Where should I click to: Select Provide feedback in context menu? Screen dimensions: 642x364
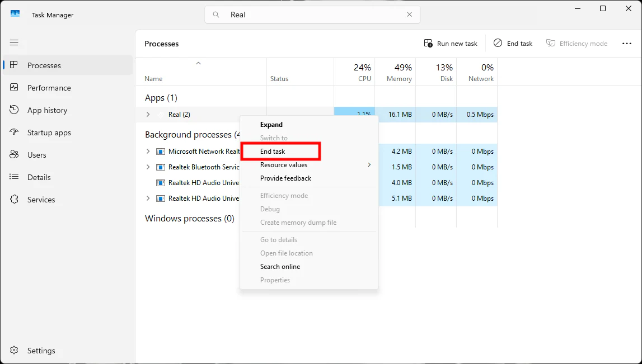[309, 178]
